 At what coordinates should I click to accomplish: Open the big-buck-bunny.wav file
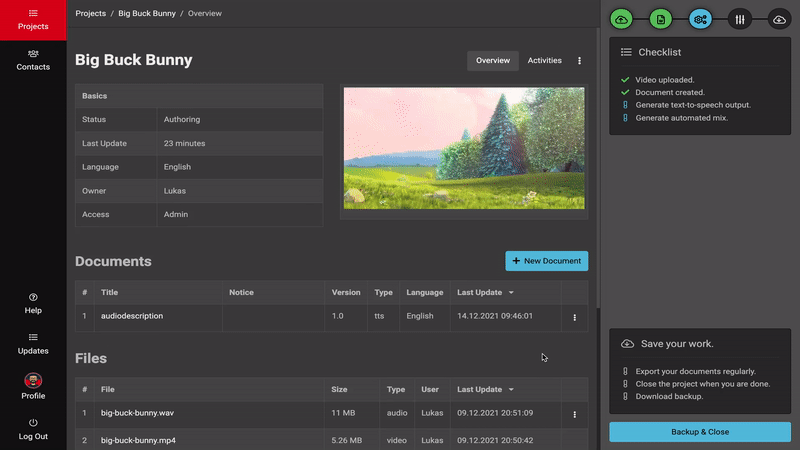click(137, 413)
